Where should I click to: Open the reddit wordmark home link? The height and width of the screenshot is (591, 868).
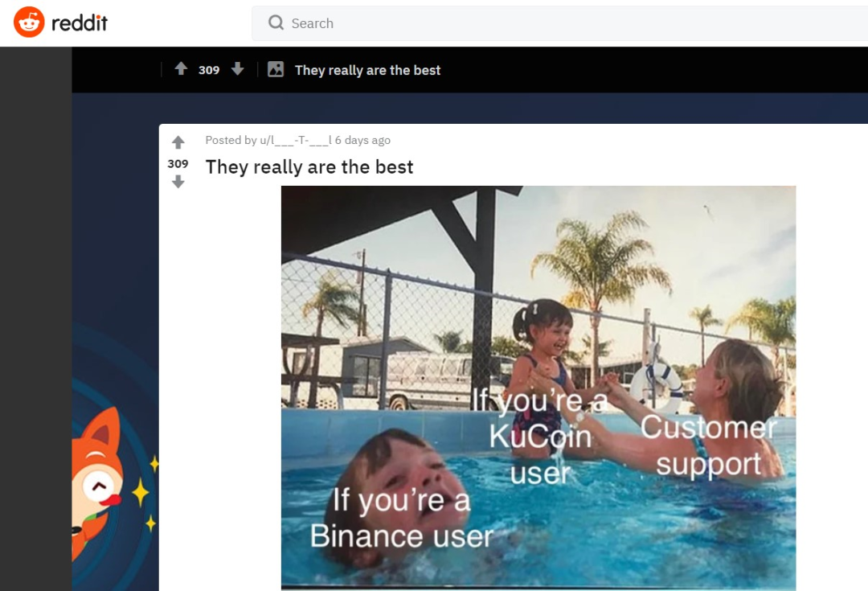tap(79, 23)
